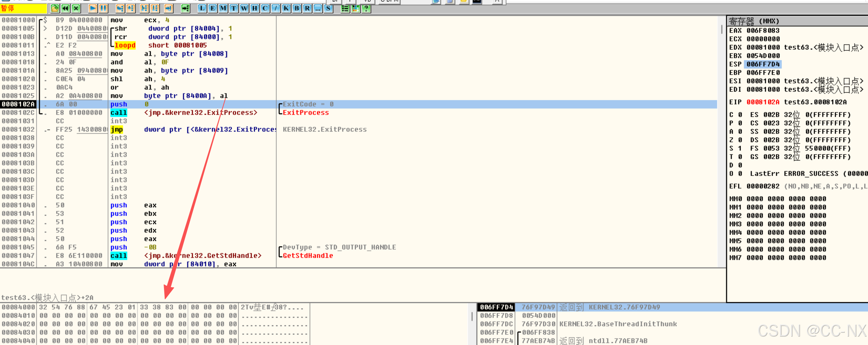Click the Open file toolbar icon
Image resolution: width=868 pixels, height=345 pixels.
click(55, 8)
